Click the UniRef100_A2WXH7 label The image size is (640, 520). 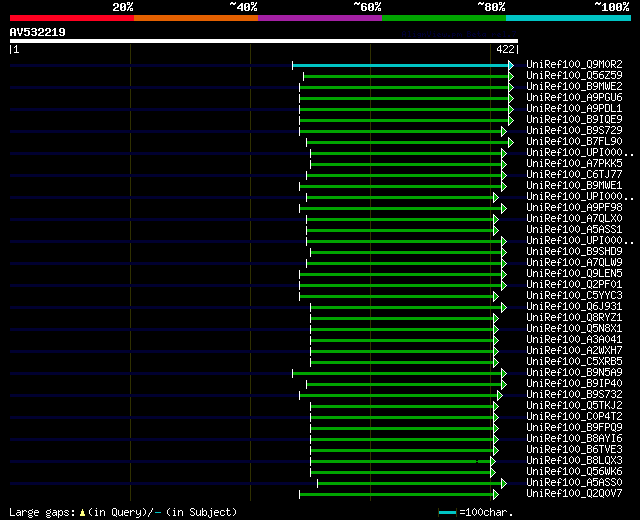574,351
